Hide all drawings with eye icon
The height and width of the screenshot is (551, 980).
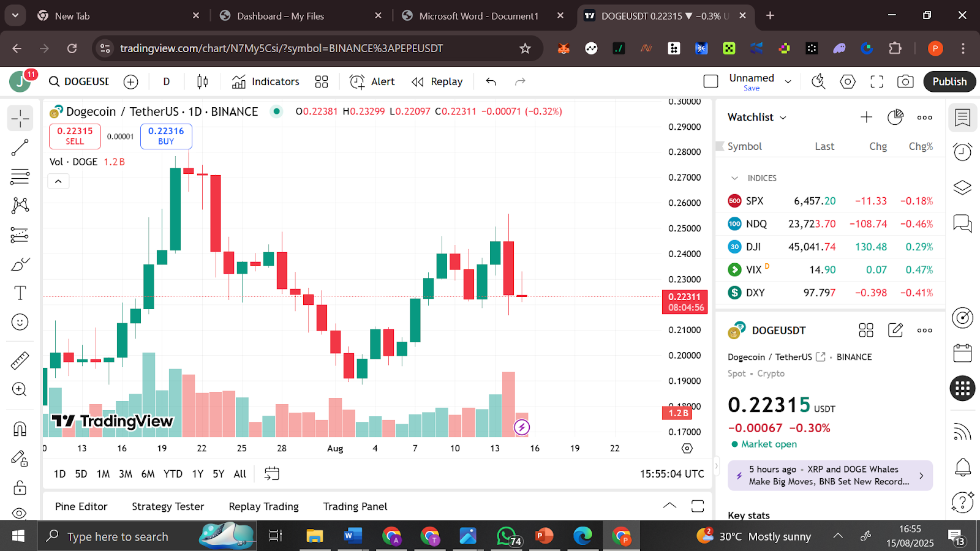click(20, 513)
